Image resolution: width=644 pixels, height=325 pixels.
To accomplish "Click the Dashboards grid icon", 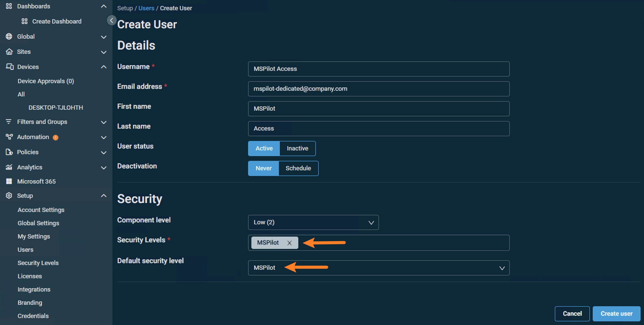I will (9, 6).
